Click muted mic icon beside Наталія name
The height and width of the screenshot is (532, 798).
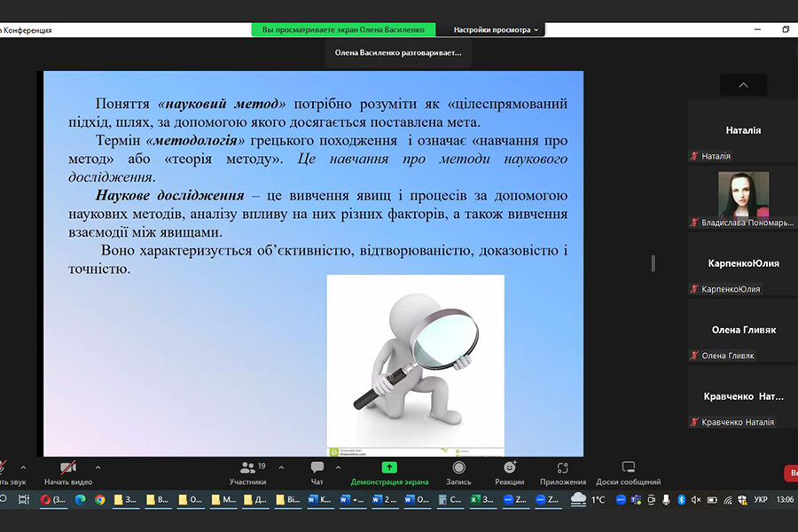click(694, 156)
